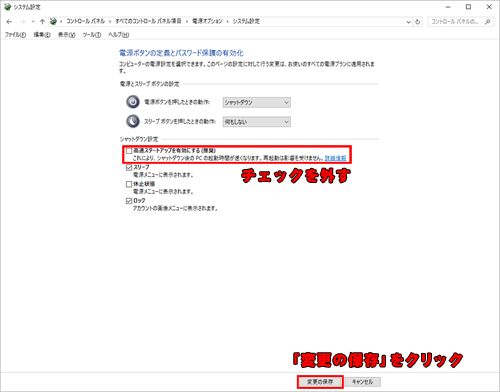Viewport: 500px width, 392px height.
Task: Open the ツール menu
Action: 92,35
